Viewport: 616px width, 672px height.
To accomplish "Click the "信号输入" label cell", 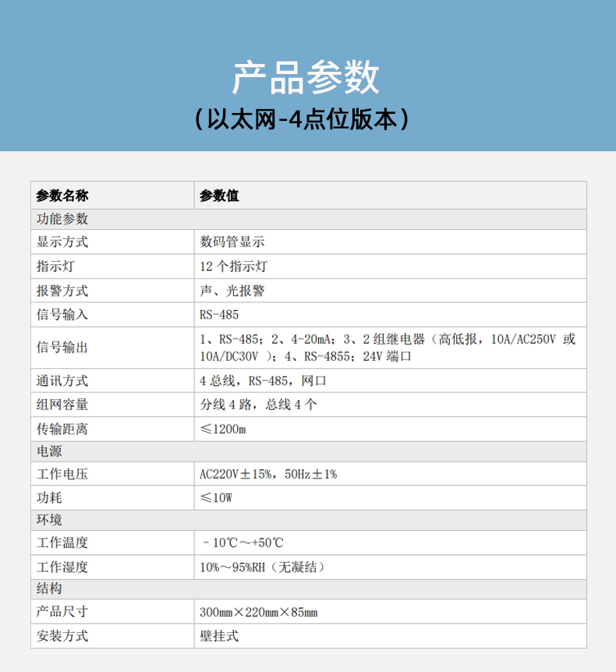I will [x=62, y=315].
